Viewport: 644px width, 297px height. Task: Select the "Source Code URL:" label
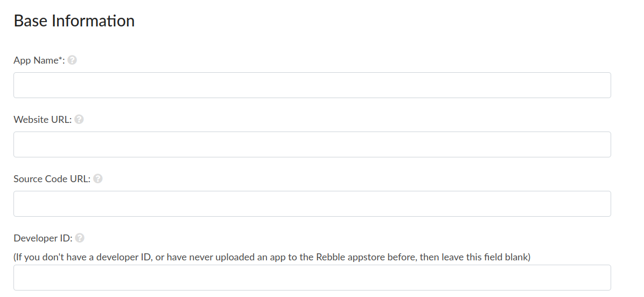click(x=52, y=179)
